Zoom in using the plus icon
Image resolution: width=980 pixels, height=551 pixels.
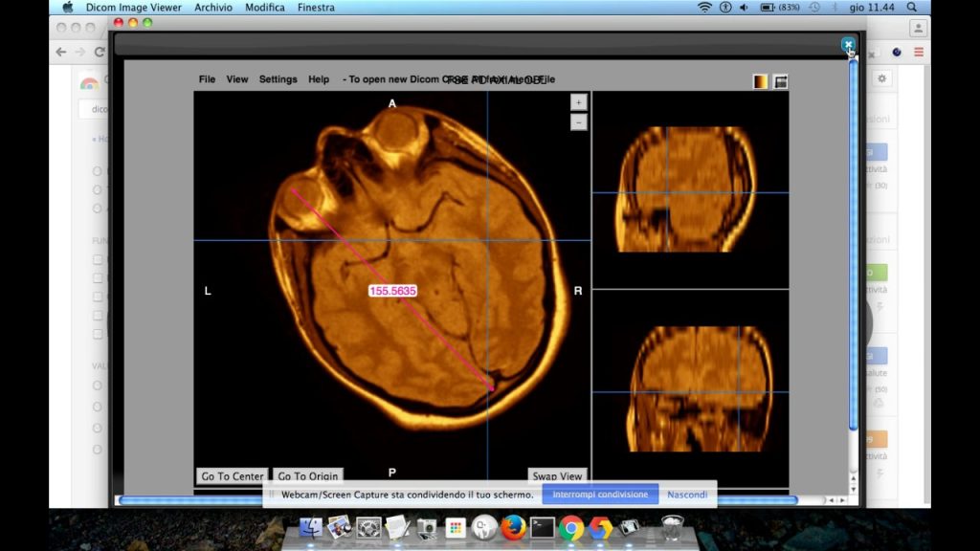click(x=578, y=101)
